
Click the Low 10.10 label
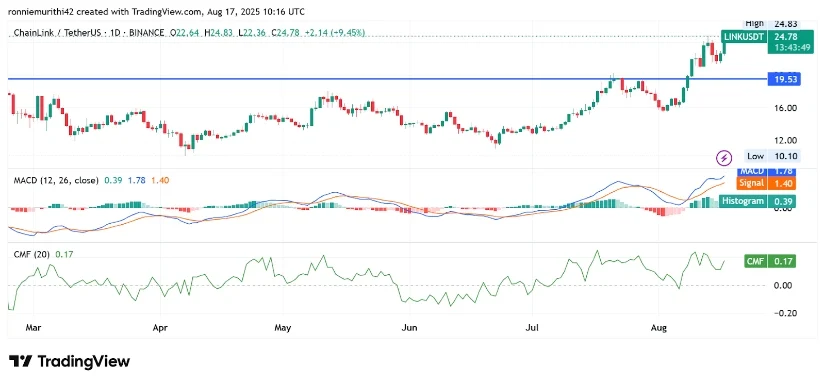click(x=773, y=156)
